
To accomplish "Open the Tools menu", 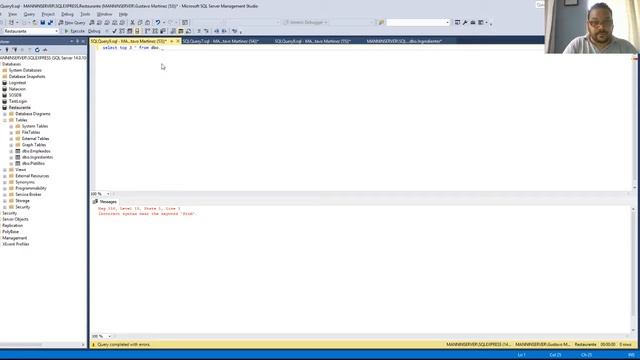I will pos(85,14).
